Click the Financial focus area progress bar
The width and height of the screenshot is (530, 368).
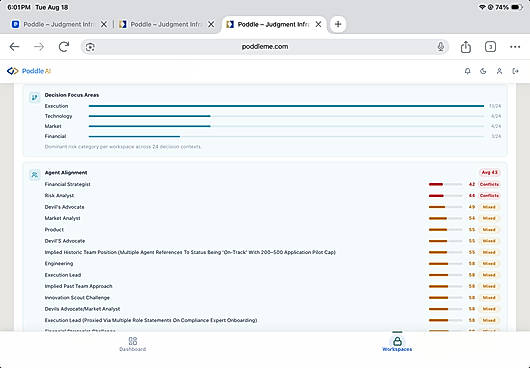click(286, 137)
